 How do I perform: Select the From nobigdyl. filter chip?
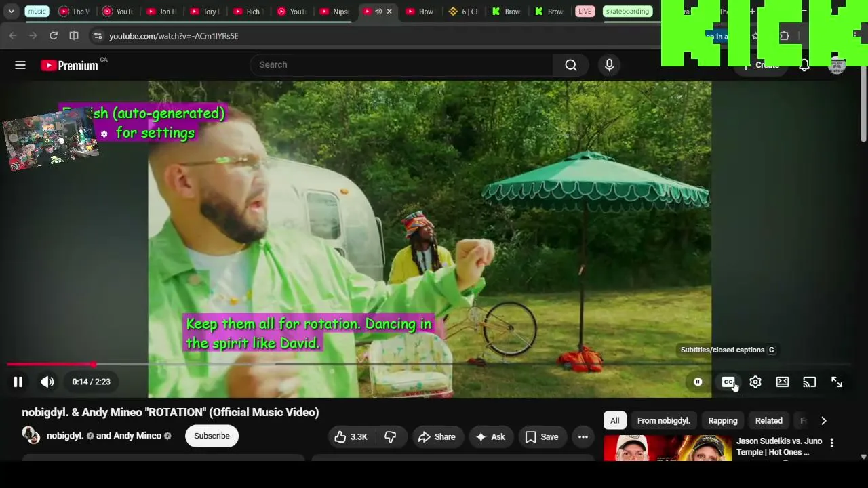tap(663, 421)
